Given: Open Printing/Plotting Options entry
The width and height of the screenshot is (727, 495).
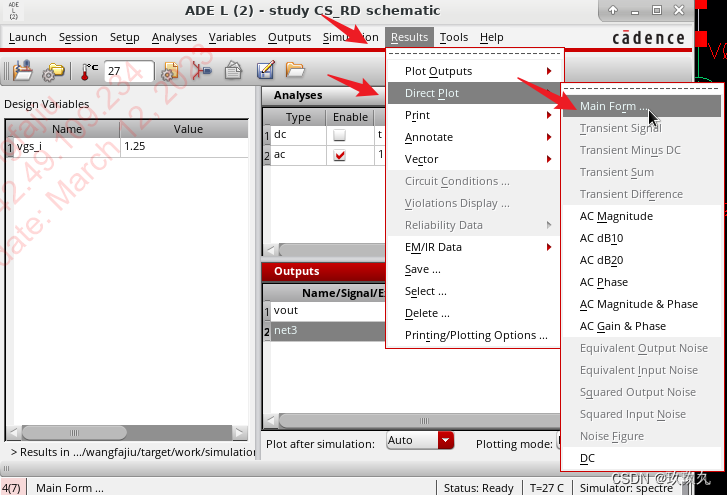Looking at the screenshot, I should 473,335.
